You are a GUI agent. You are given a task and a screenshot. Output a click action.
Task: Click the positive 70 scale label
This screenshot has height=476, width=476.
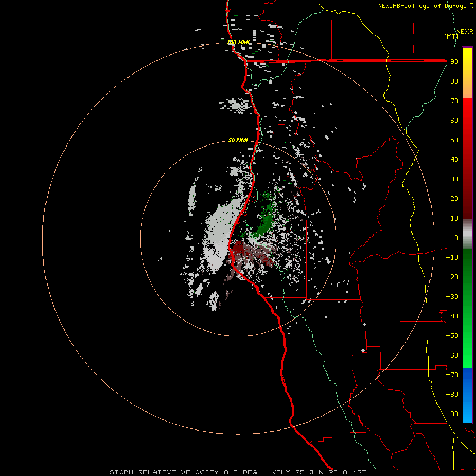[x=454, y=101]
